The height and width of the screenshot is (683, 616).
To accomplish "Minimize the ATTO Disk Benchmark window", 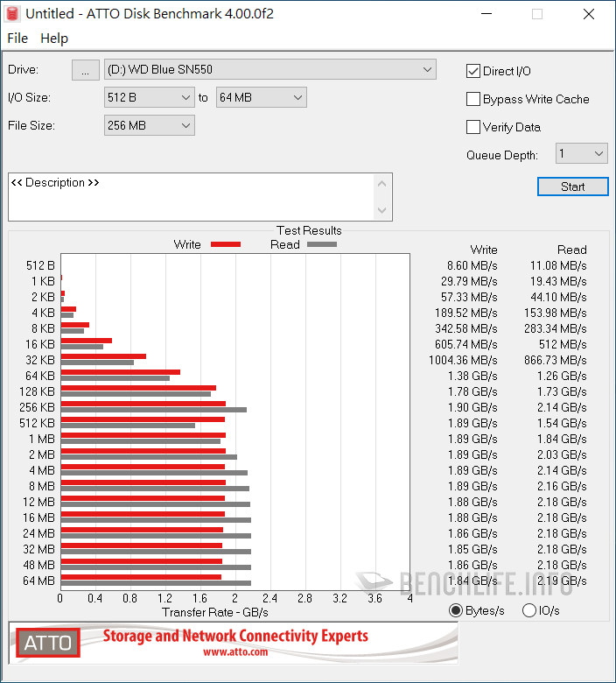I will [x=486, y=14].
